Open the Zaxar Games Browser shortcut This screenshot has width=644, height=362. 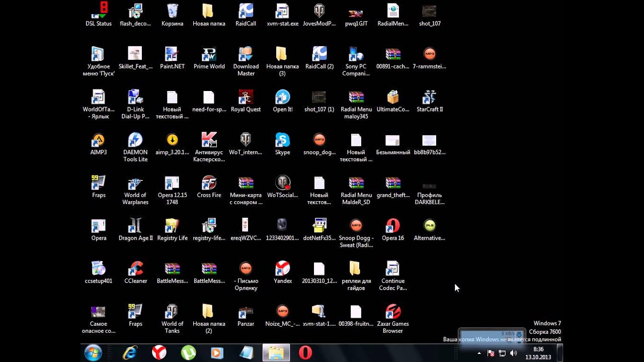click(x=392, y=319)
